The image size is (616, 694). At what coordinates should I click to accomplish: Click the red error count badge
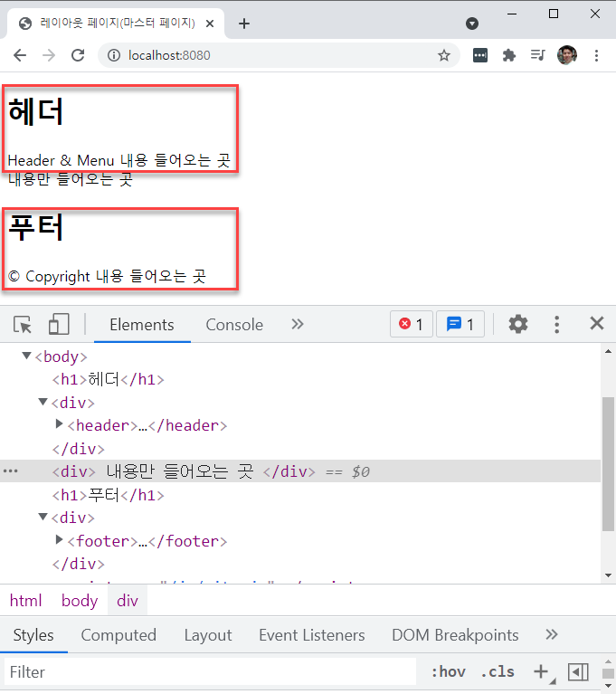(x=412, y=324)
